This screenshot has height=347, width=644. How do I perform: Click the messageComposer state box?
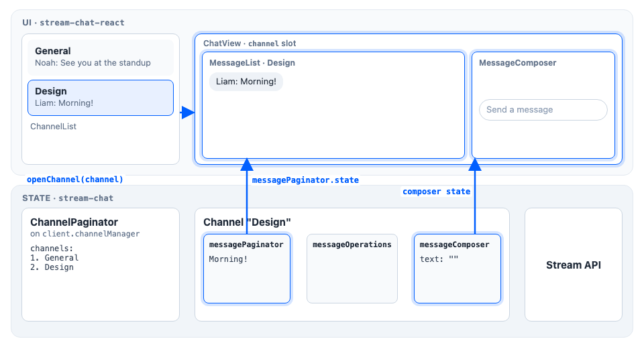[x=457, y=269]
